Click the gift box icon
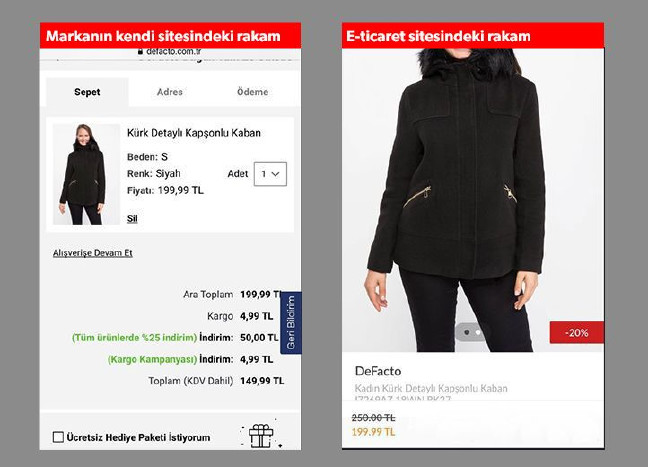 pos(261,436)
